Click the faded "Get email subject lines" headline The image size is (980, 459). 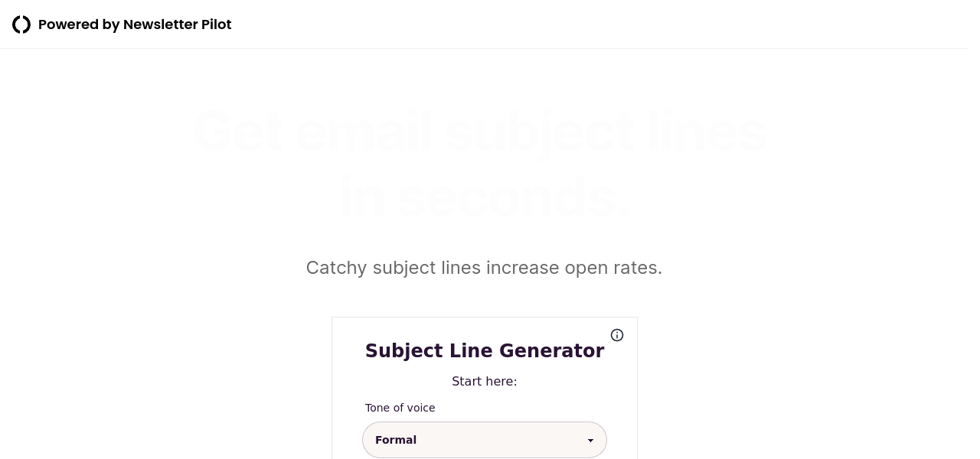pyautogui.click(x=479, y=131)
